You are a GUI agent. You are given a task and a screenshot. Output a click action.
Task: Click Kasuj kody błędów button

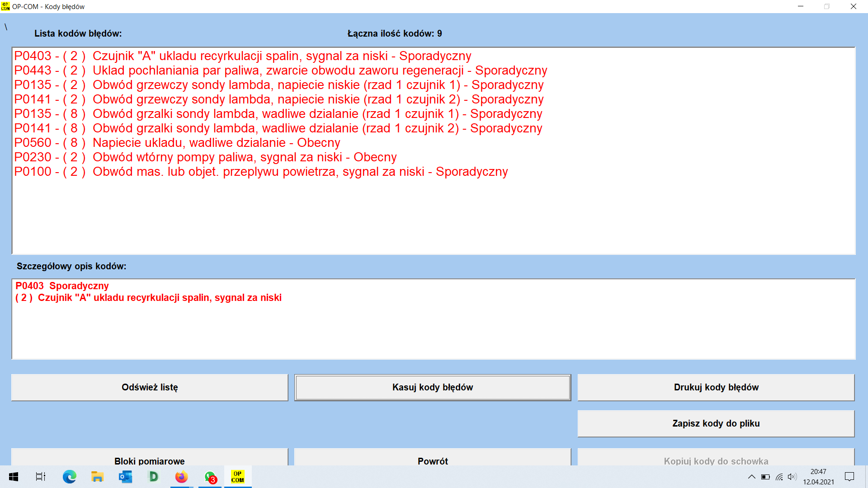coord(432,387)
